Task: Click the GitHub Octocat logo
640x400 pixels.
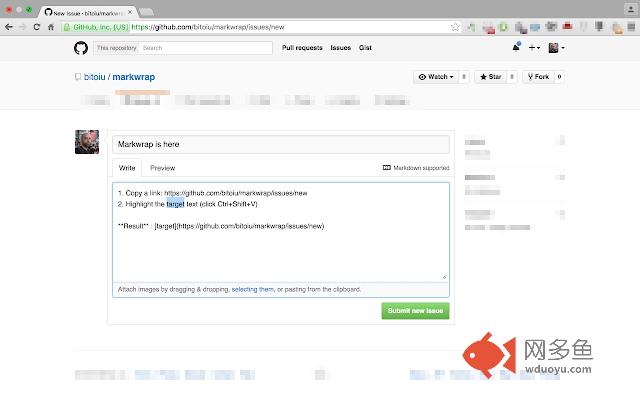Action: pyautogui.click(x=80, y=47)
